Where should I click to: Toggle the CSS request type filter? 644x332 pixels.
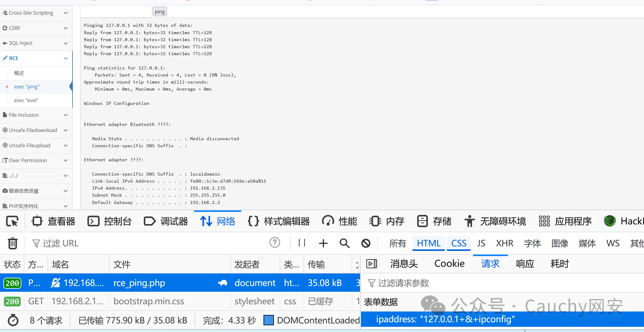[458, 243]
